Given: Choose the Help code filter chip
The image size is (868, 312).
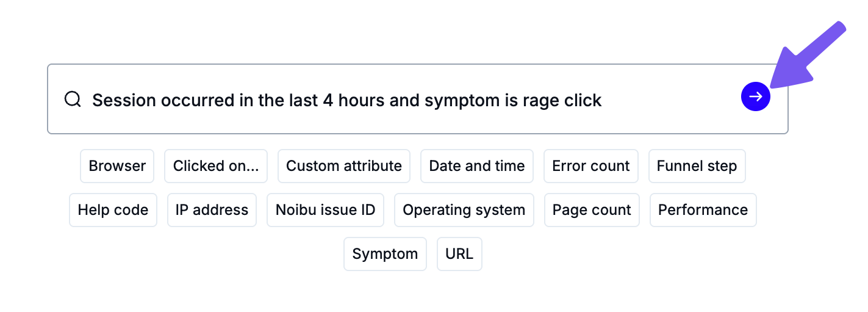Looking at the screenshot, I should tap(113, 210).
